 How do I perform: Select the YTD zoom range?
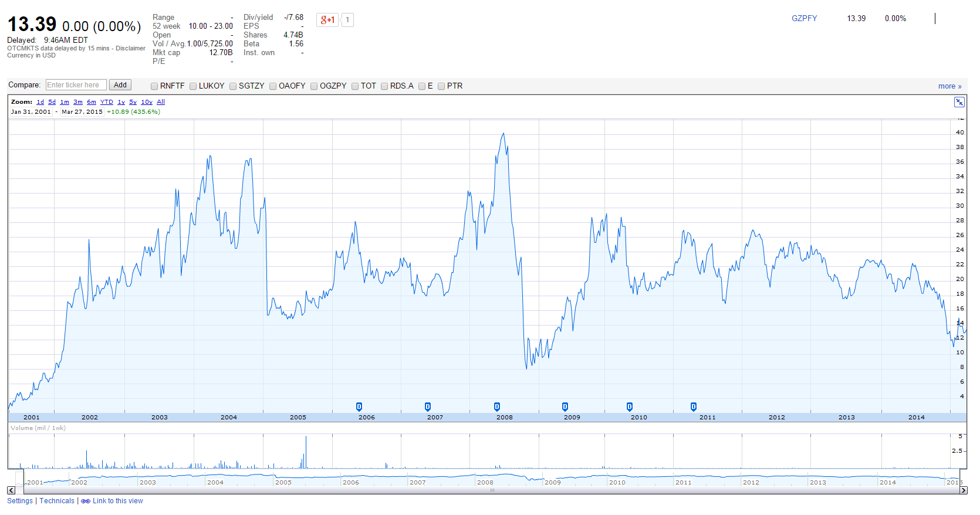(x=106, y=102)
